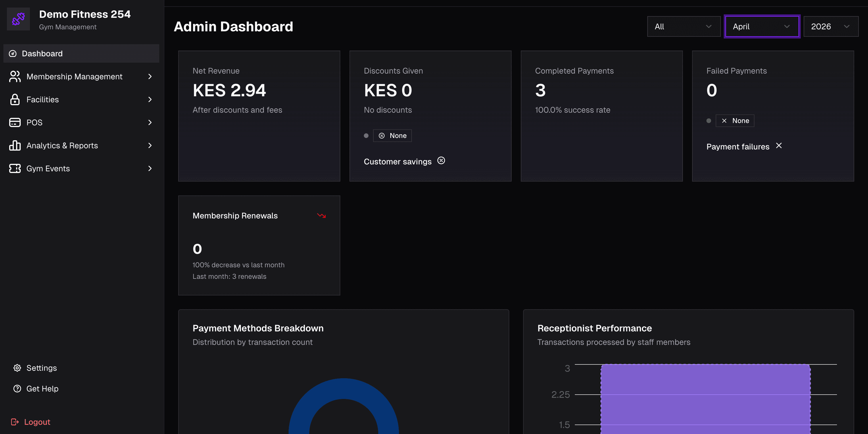Click 'Last month: 3 renewals' text

229,276
